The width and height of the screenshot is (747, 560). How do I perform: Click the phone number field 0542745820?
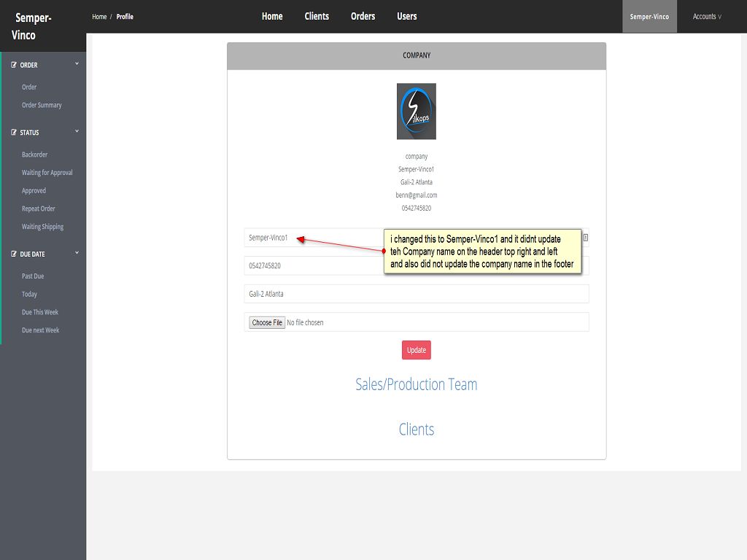(x=417, y=265)
